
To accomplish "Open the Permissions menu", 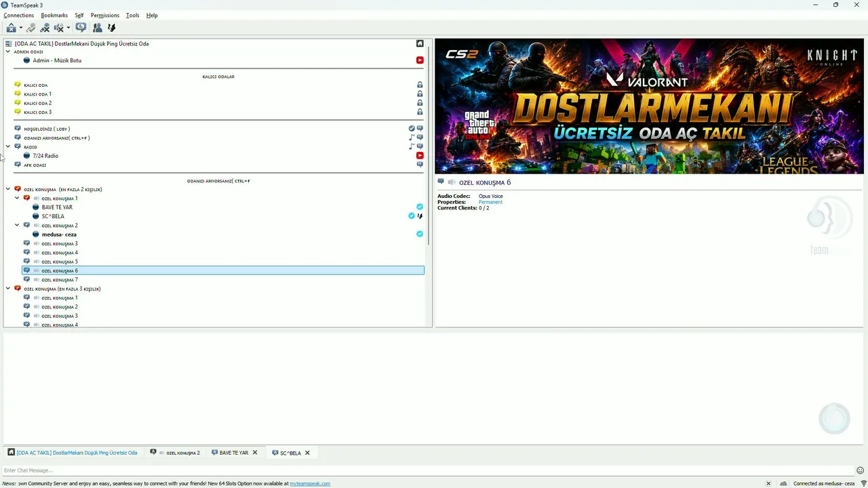I will pos(104,15).
